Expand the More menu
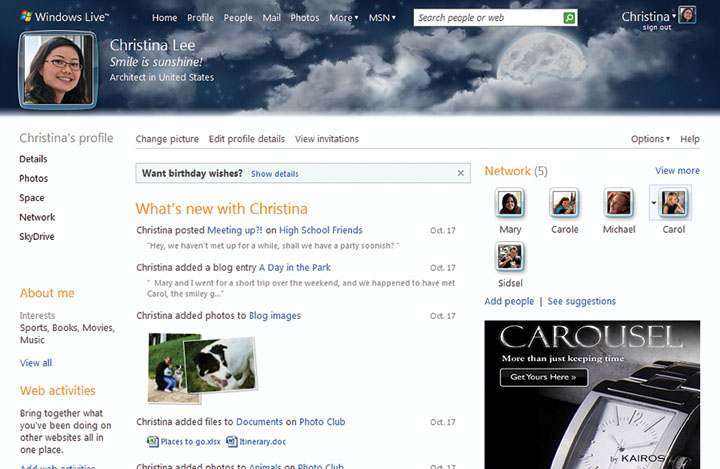The width and height of the screenshot is (720, 469). (343, 18)
